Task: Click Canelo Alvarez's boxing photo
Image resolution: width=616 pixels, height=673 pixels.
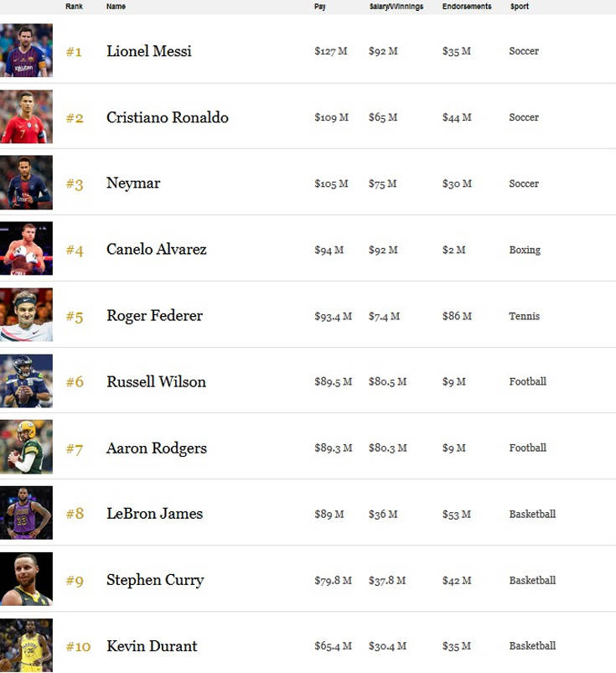Action: [26, 249]
